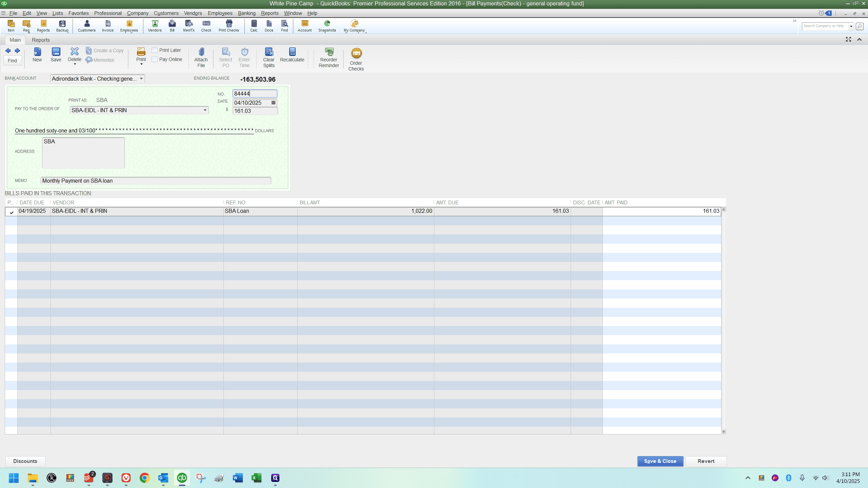Toggle full-screen view of the form
This screenshot has width=868, height=488.
pyautogui.click(x=848, y=40)
